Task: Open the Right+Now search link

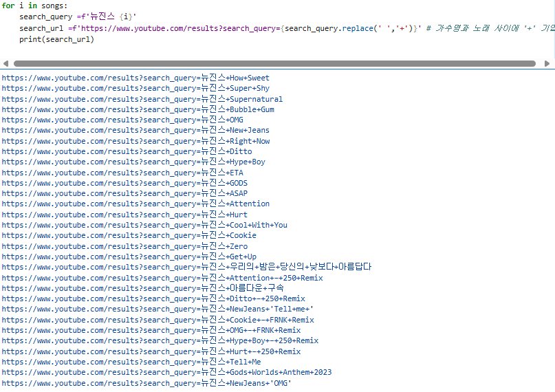Action: (135, 141)
